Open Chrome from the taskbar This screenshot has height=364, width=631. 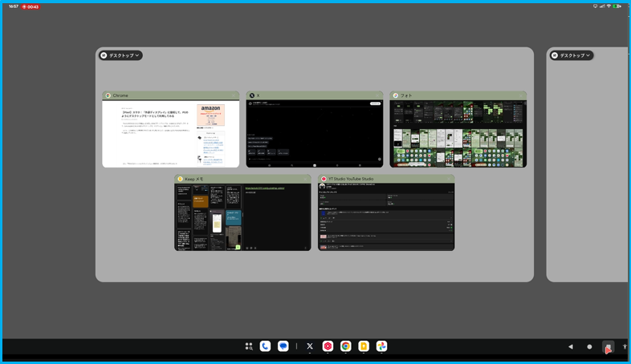pos(345,346)
